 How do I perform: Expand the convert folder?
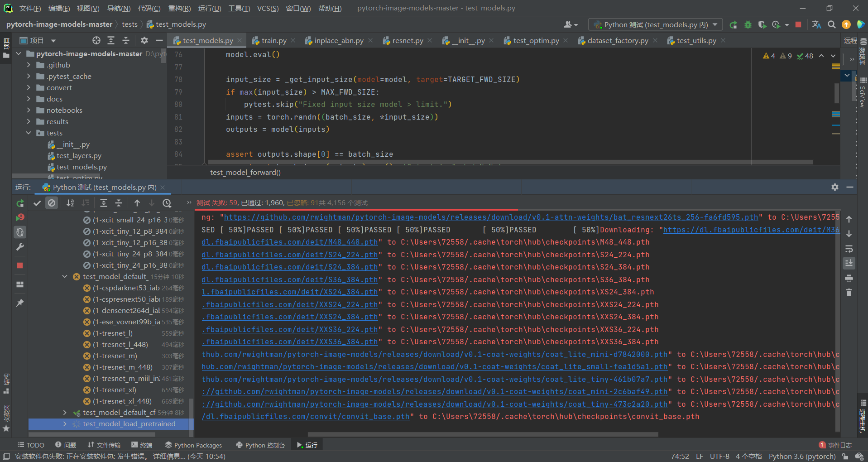tap(29, 87)
